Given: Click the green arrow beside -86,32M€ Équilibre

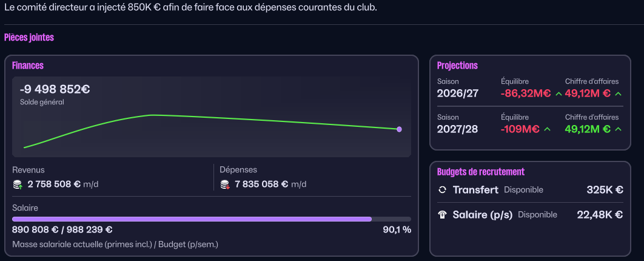Looking at the screenshot, I should [x=557, y=94].
